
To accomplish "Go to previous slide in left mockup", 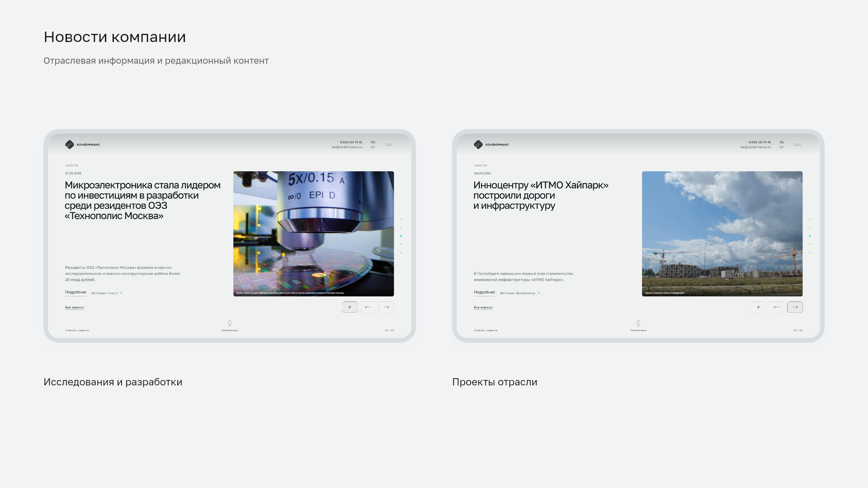I will point(368,307).
